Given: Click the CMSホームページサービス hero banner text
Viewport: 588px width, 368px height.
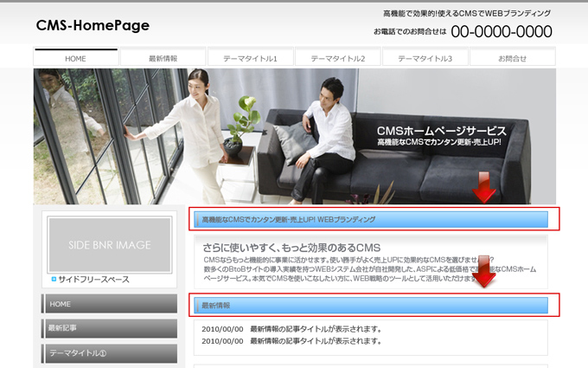Looking at the screenshot, I should (x=441, y=132).
